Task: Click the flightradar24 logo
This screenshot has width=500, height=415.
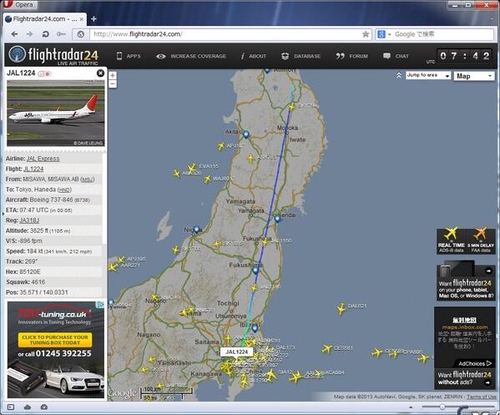Action: pyautogui.click(x=53, y=55)
